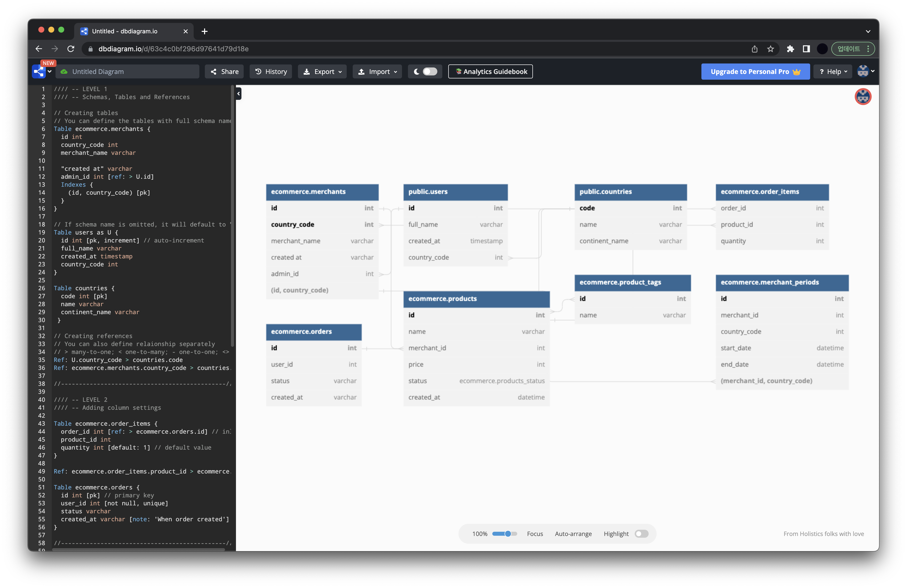Viewport: 907px width, 588px height.
Task: Open the side panel browser icon
Action: point(806,49)
